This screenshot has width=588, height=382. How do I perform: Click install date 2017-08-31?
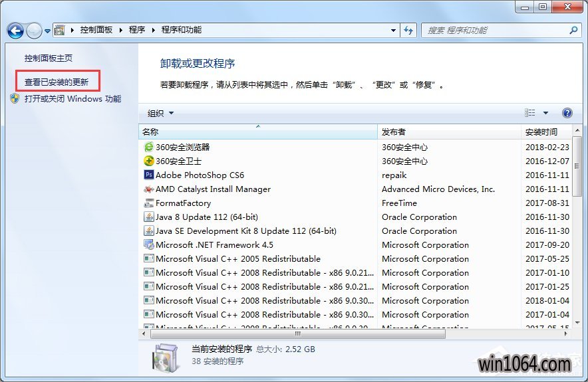coord(547,203)
